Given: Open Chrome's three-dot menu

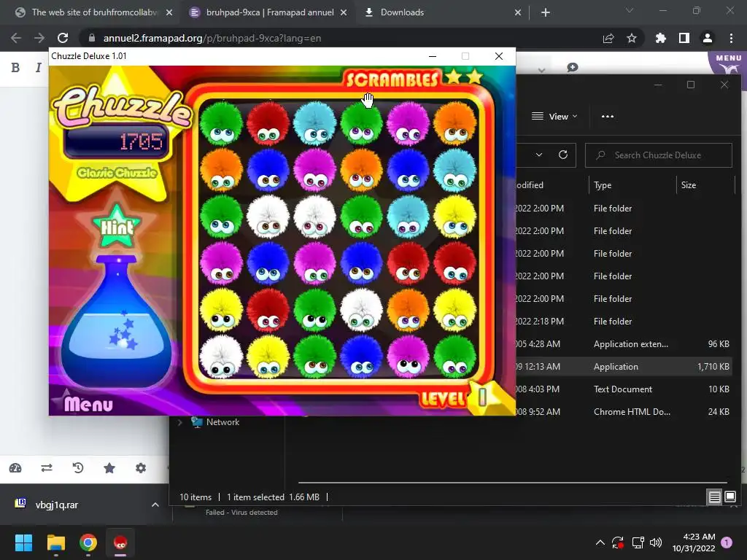Looking at the screenshot, I should tap(731, 38).
